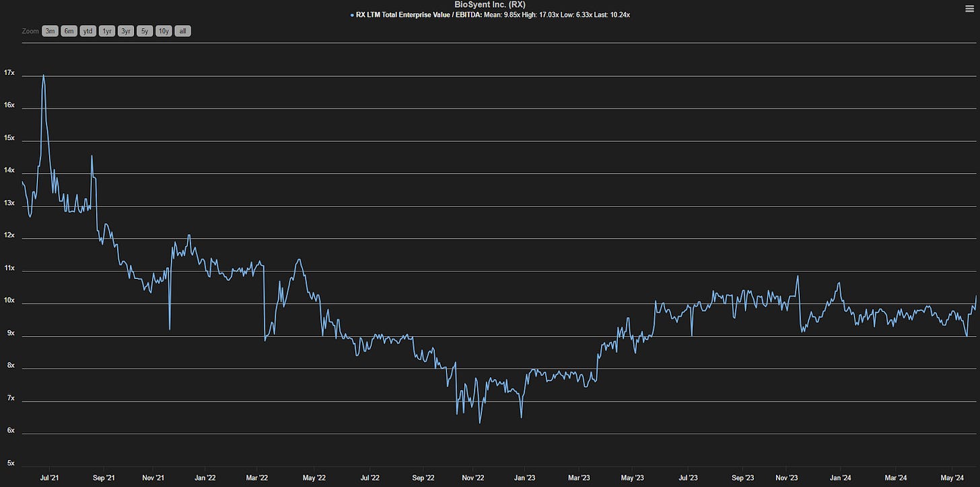This screenshot has height=487, width=980.
Task: Set zoom range to 3yr
Action: click(126, 31)
